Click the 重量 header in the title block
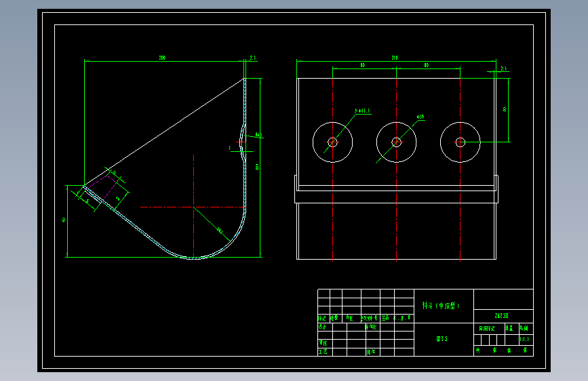Viewport: 588px width, 381px height. pyautogui.click(x=509, y=328)
